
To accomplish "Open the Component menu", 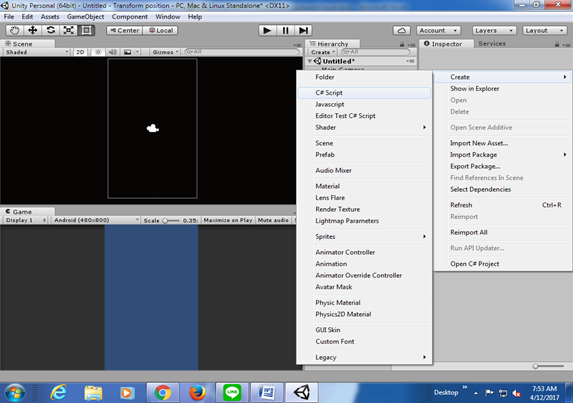I will (130, 17).
